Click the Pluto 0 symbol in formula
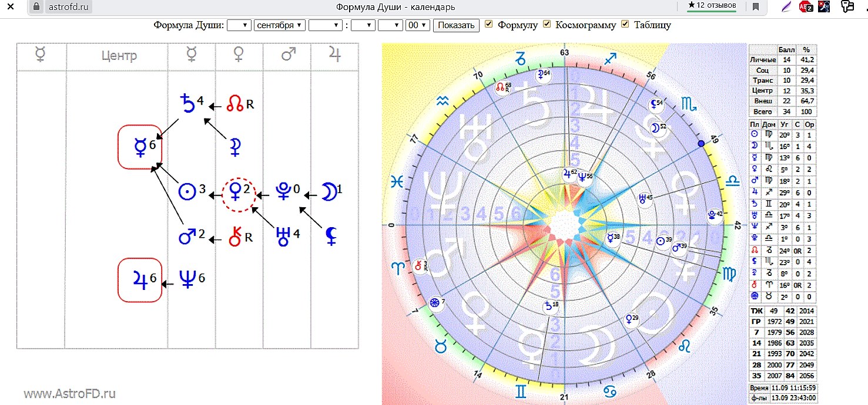868x405 pixels. point(284,191)
